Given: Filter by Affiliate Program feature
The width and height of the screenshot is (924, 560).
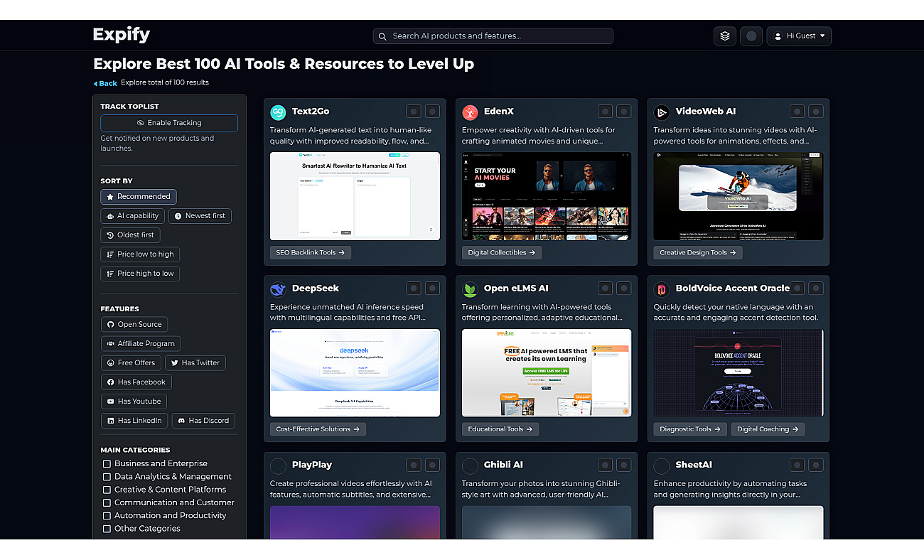Looking at the screenshot, I should coord(141,344).
